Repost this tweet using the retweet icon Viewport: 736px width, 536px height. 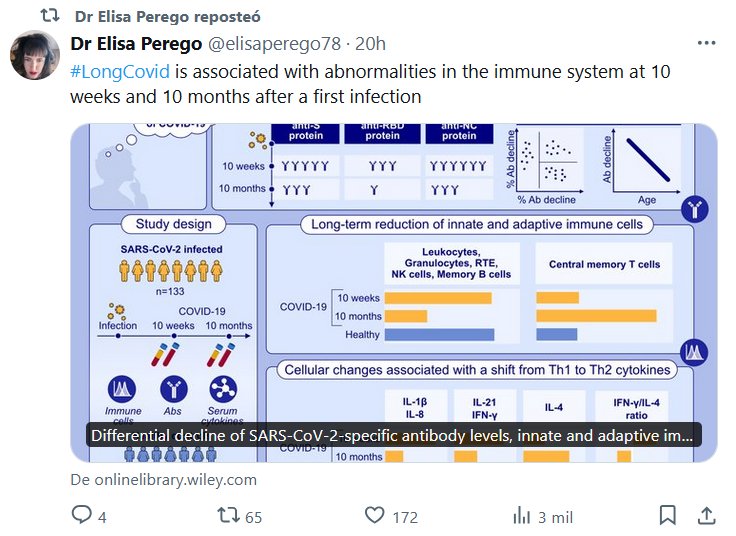pos(229,516)
